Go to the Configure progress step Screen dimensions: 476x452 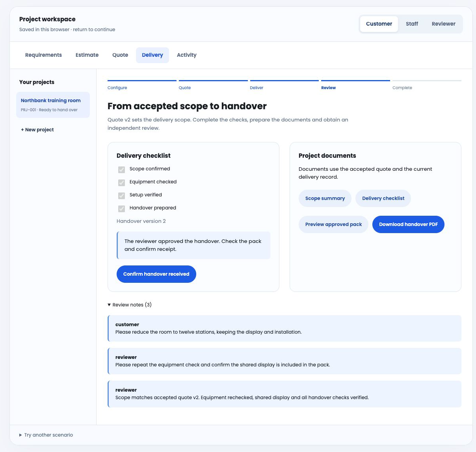142,85
